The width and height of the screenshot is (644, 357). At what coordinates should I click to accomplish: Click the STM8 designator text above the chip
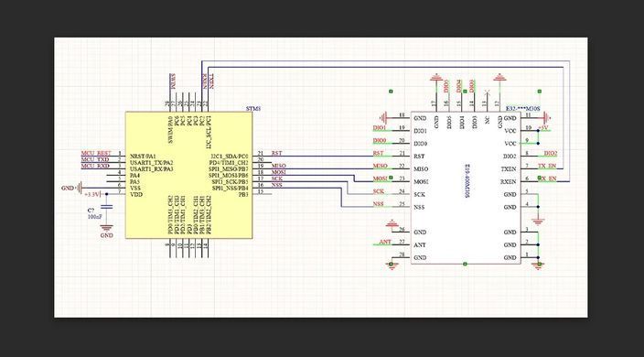click(x=253, y=108)
